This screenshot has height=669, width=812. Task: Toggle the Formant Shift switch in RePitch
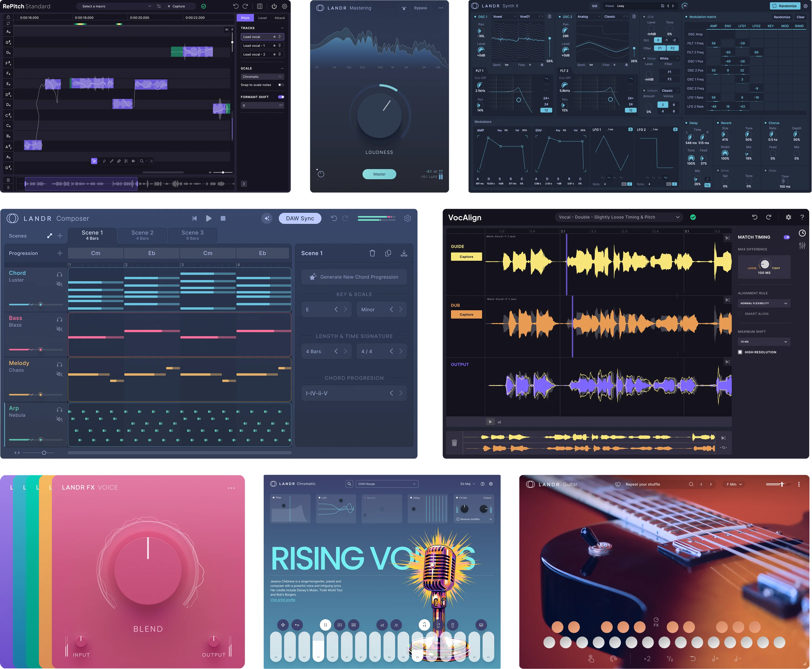[281, 97]
